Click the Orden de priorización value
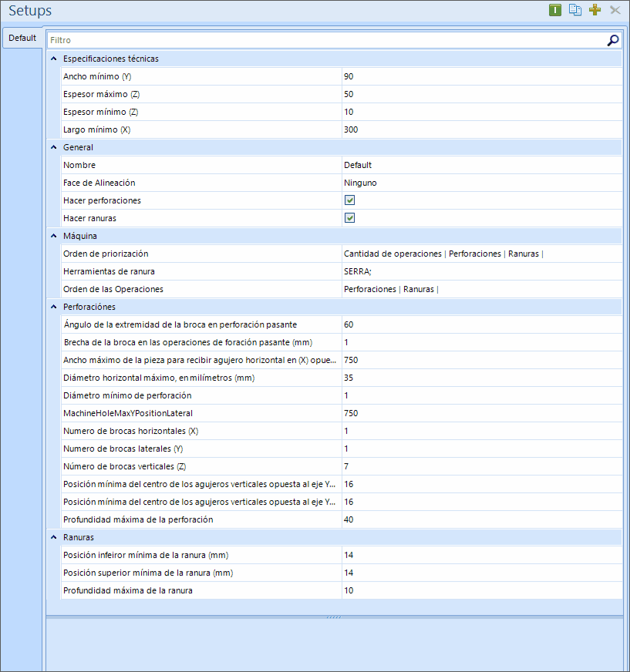Image resolution: width=630 pixels, height=672 pixels. (x=482, y=254)
